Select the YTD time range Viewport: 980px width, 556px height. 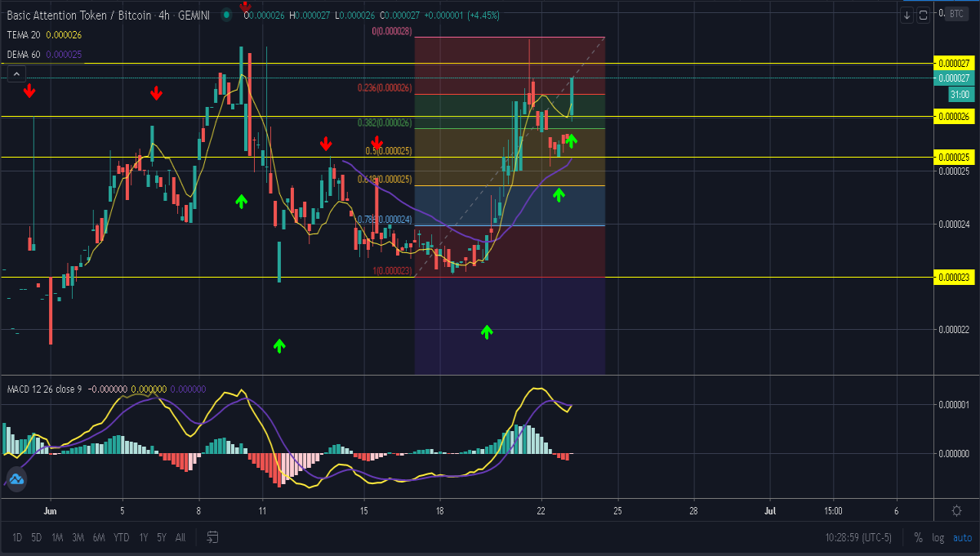coord(122,537)
